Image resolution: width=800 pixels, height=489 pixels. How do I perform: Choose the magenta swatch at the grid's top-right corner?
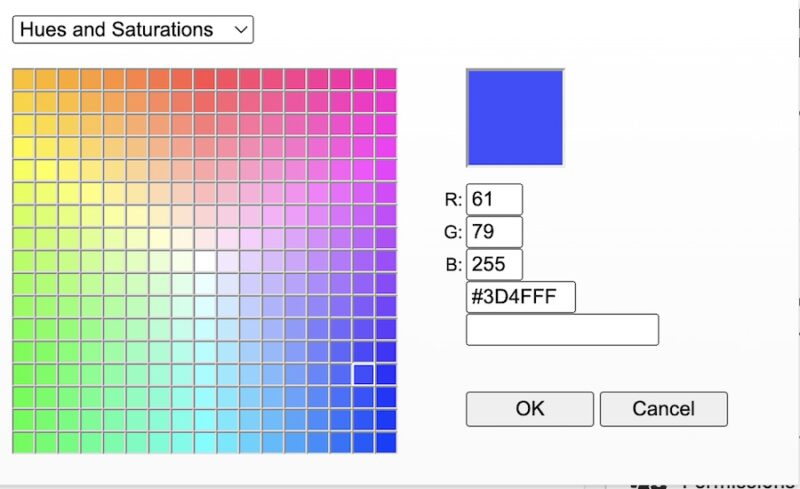click(x=386, y=80)
